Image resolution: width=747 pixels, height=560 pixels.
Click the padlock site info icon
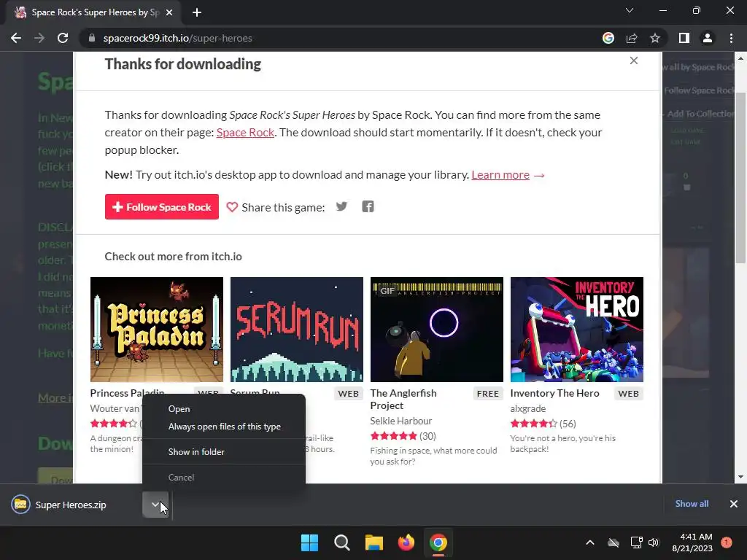(92, 38)
